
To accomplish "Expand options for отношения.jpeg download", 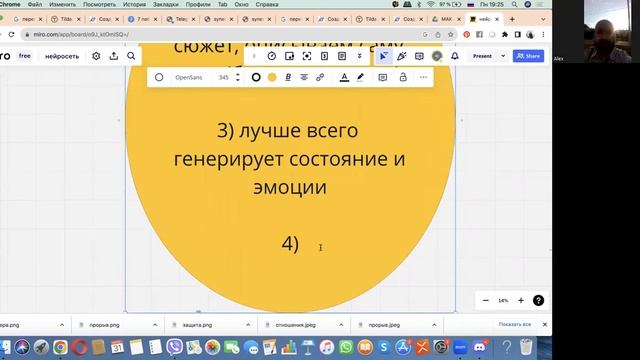I will [x=341, y=325].
